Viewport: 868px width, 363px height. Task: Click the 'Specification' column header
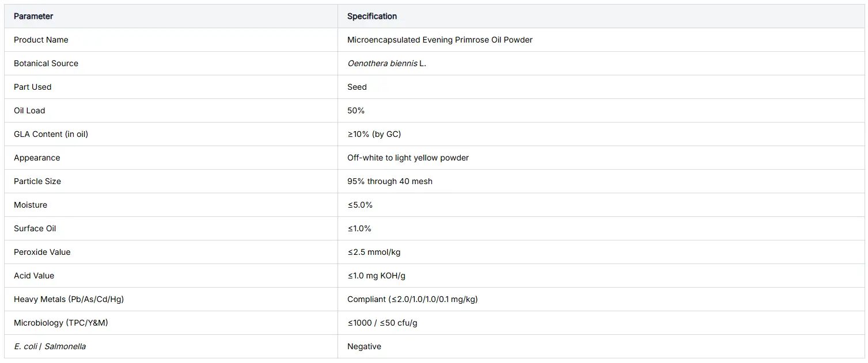[601, 16]
